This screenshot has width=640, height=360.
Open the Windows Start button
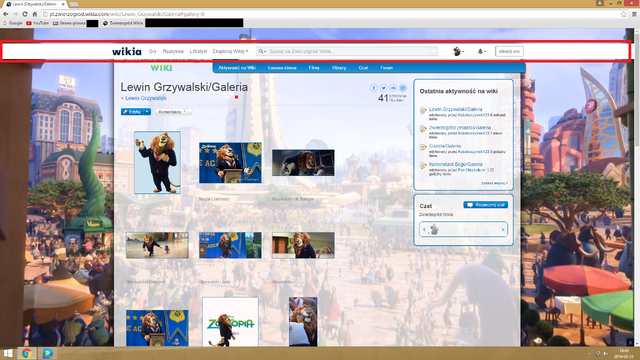(x=8, y=353)
